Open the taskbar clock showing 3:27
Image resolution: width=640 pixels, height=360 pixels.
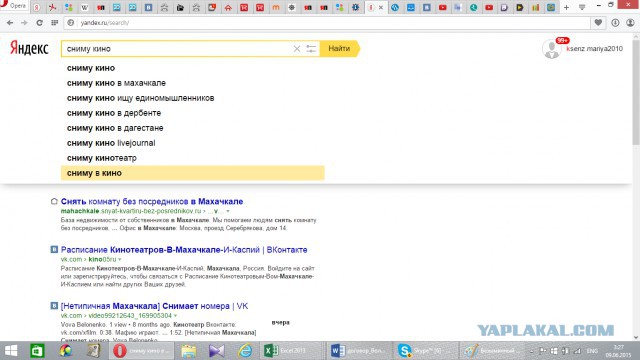[619, 351]
